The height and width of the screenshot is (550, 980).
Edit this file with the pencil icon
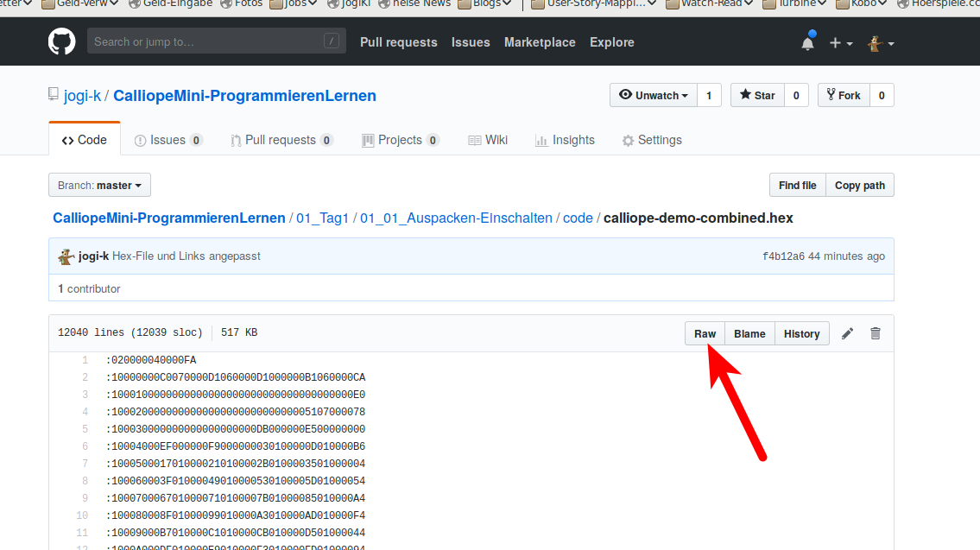[x=847, y=334]
